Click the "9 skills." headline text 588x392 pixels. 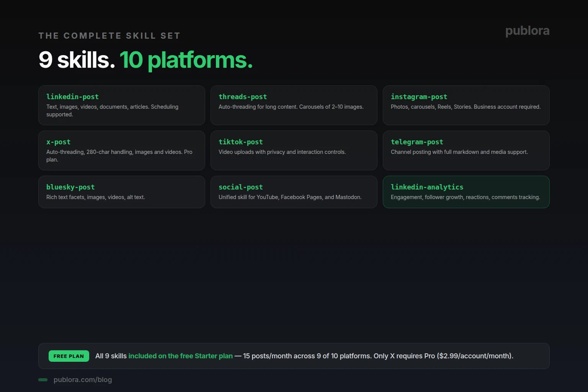point(77,60)
